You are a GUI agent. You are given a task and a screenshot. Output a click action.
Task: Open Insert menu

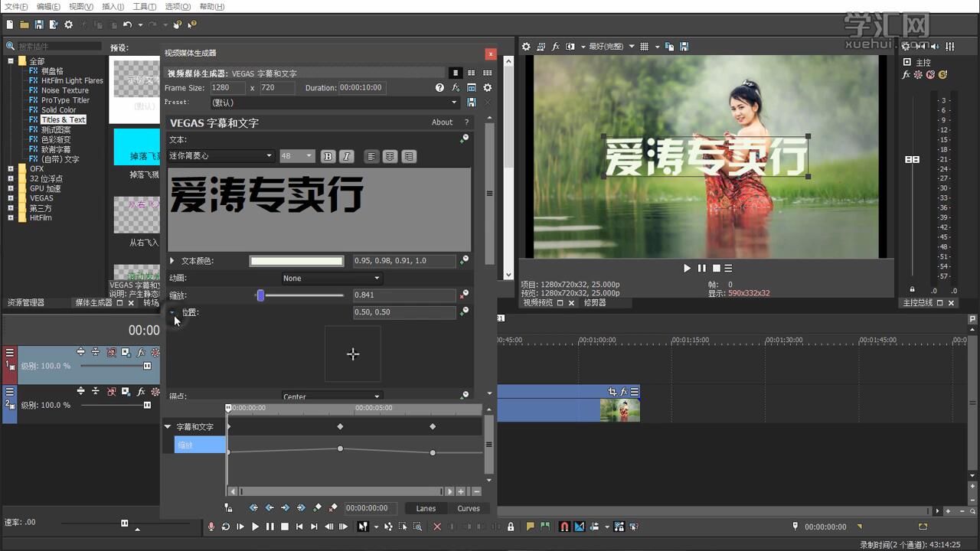(x=113, y=7)
